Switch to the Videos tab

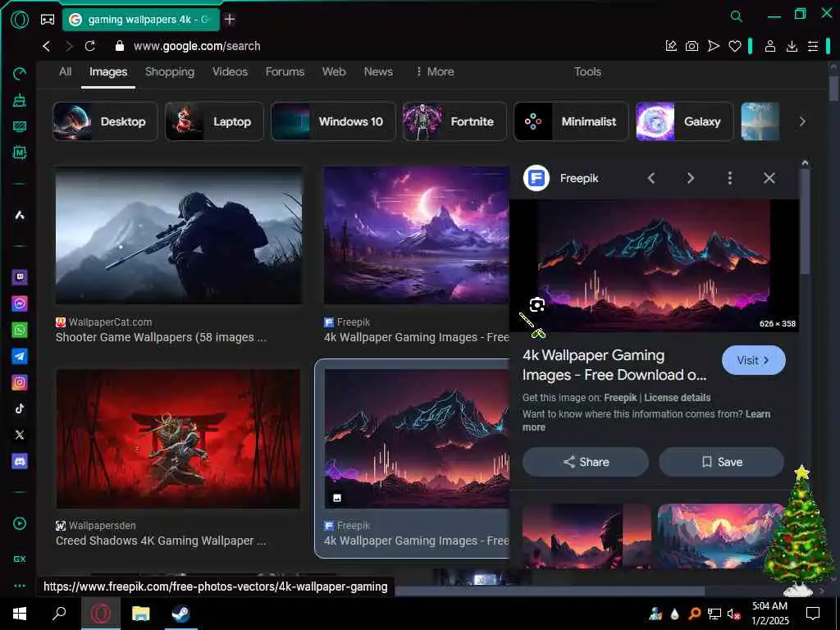coord(230,72)
